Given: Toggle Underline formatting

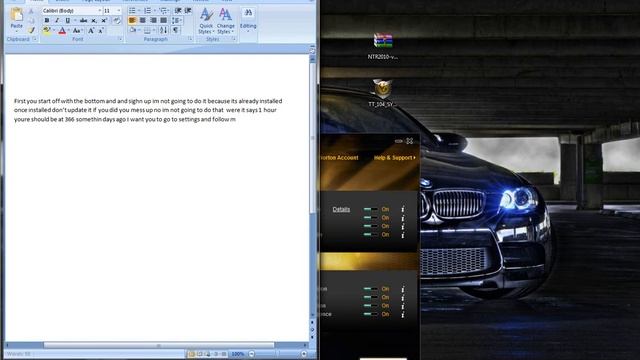Looking at the screenshot, I should click(x=67, y=20).
